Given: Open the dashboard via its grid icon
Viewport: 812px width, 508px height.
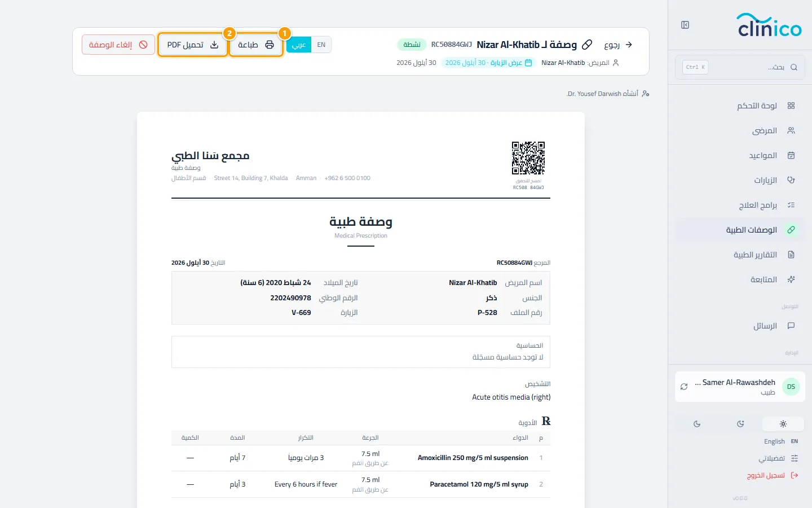Looking at the screenshot, I should 791,106.
